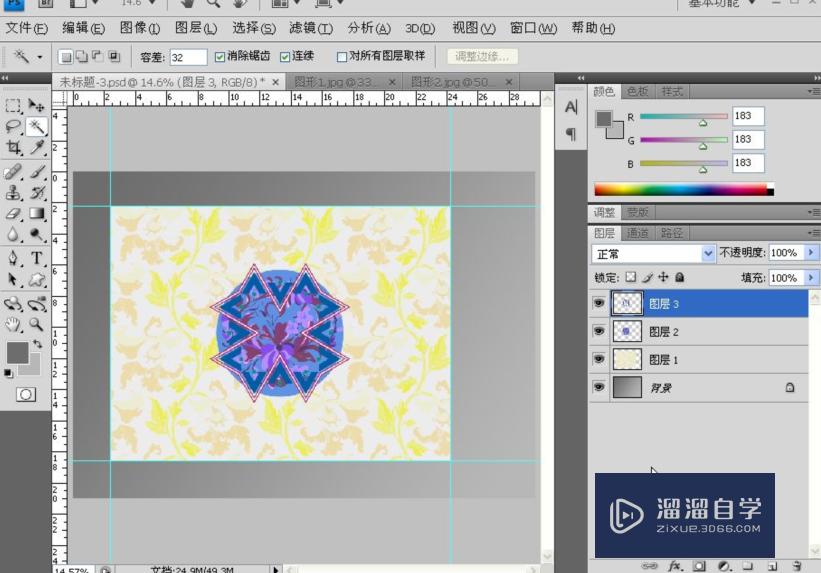Hide the 背景 layer

[599, 387]
